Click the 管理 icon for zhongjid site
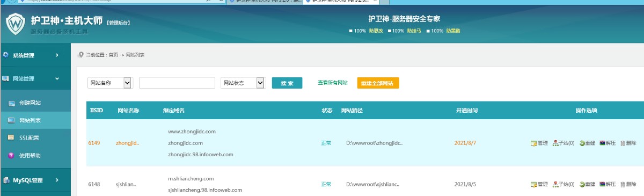This screenshot has height=196, width=644. (534, 143)
